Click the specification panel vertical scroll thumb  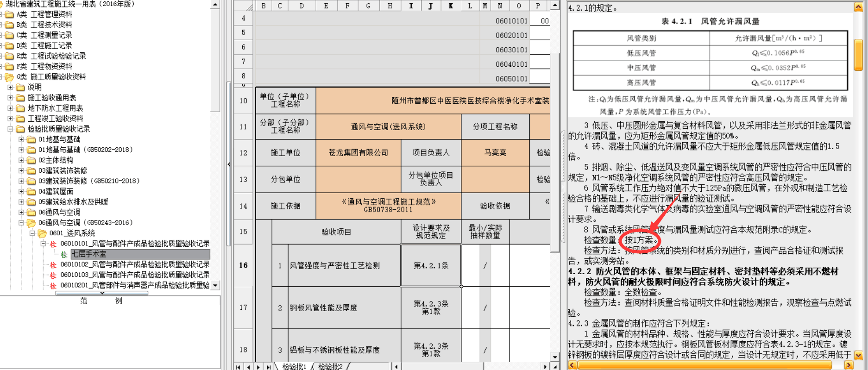coord(858,55)
